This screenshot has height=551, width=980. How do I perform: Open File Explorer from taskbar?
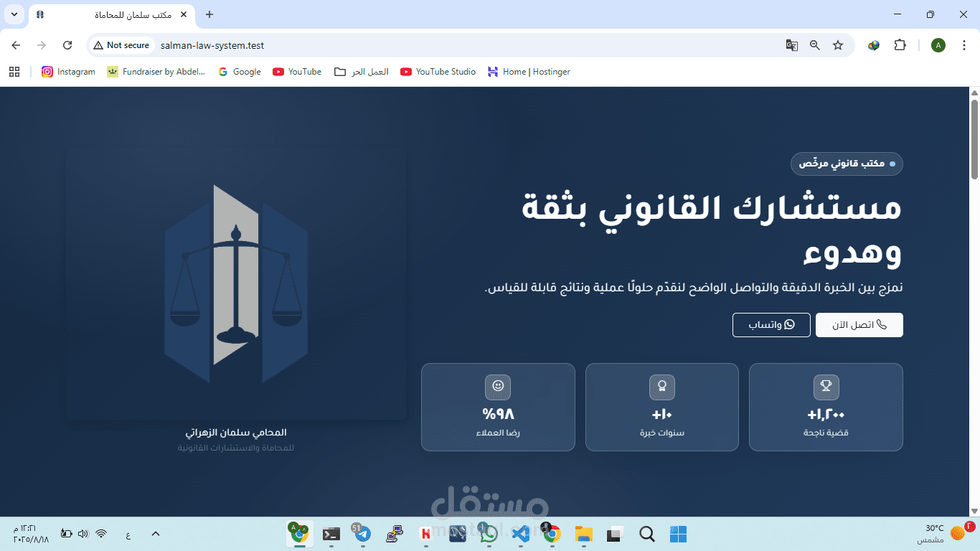583,534
